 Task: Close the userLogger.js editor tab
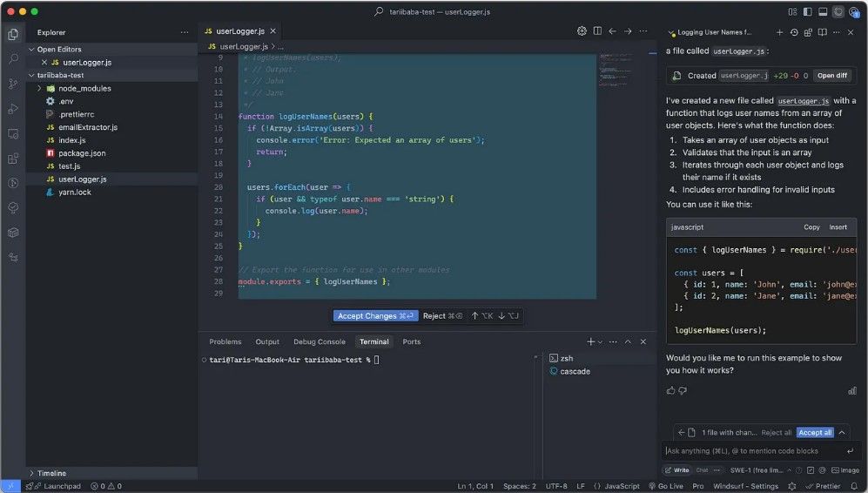[x=273, y=31]
